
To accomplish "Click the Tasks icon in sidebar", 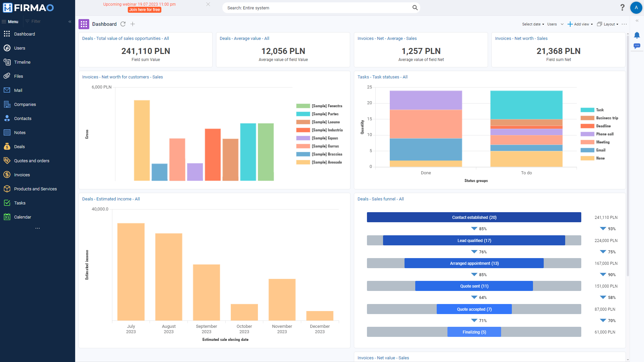I will click(x=7, y=203).
